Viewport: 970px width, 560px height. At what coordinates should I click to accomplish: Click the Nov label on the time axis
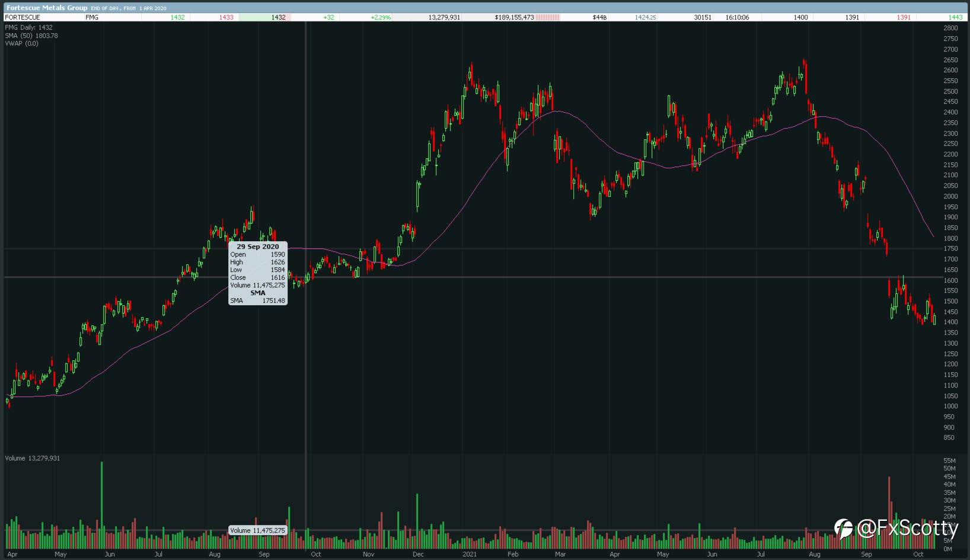click(x=368, y=554)
